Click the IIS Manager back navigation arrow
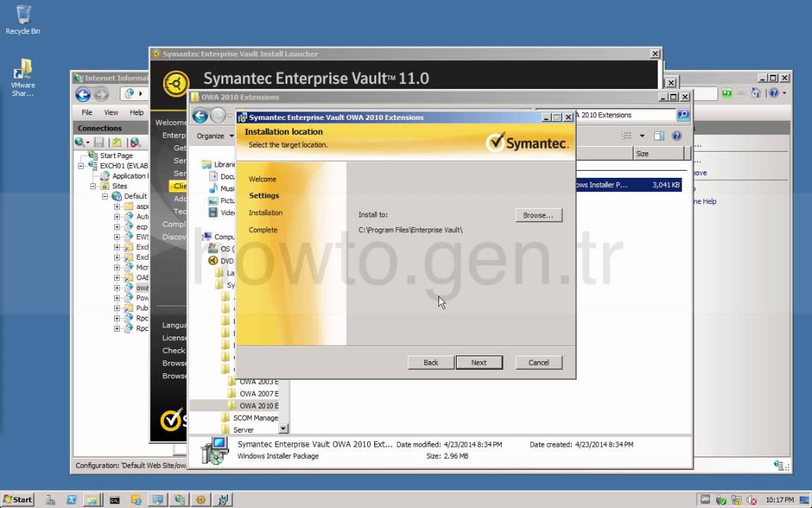 (83, 95)
